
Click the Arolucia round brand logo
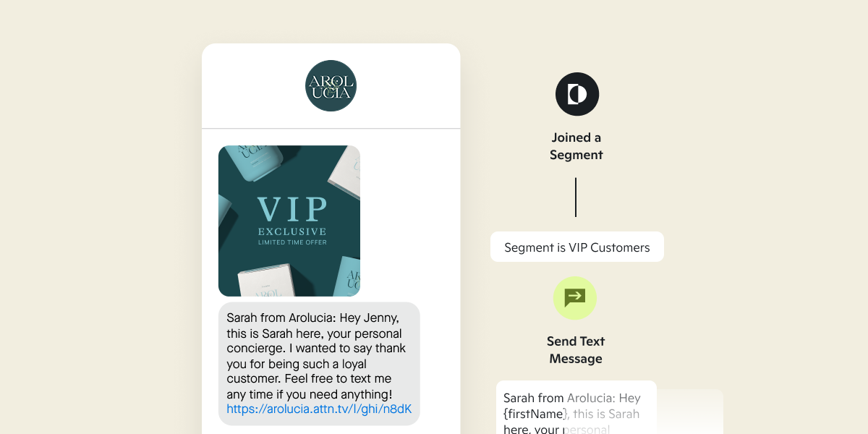pyautogui.click(x=331, y=85)
